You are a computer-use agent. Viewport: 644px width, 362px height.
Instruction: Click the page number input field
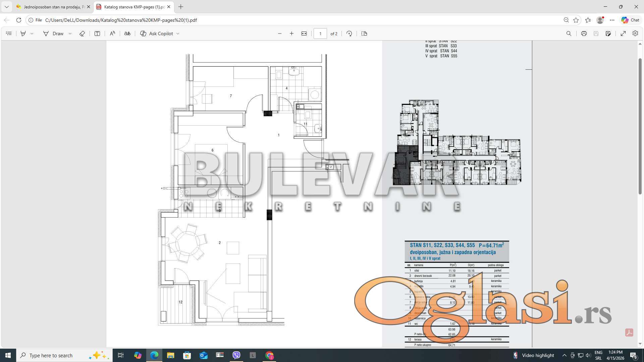point(320,34)
